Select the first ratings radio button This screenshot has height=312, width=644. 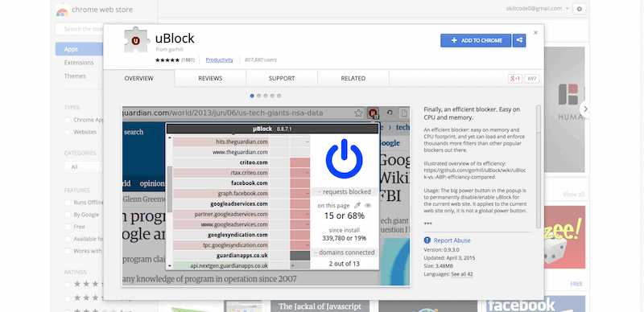68,284
